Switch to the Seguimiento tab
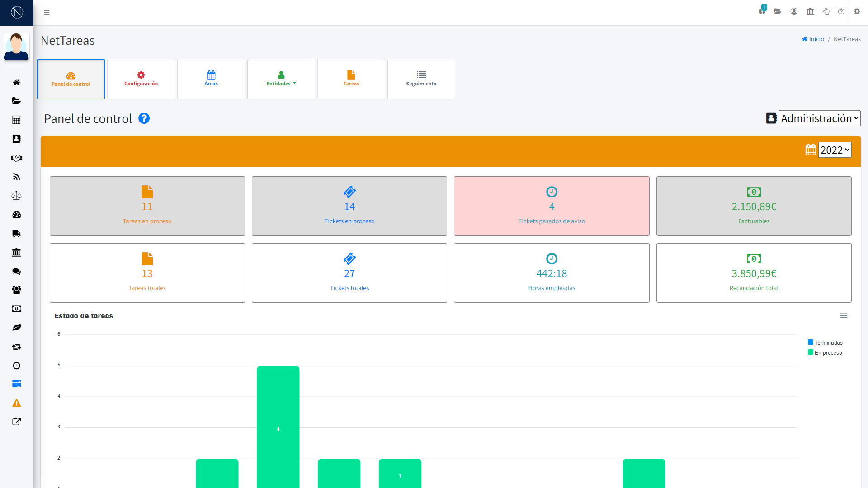The image size is (868, 488). click(421, 79)
